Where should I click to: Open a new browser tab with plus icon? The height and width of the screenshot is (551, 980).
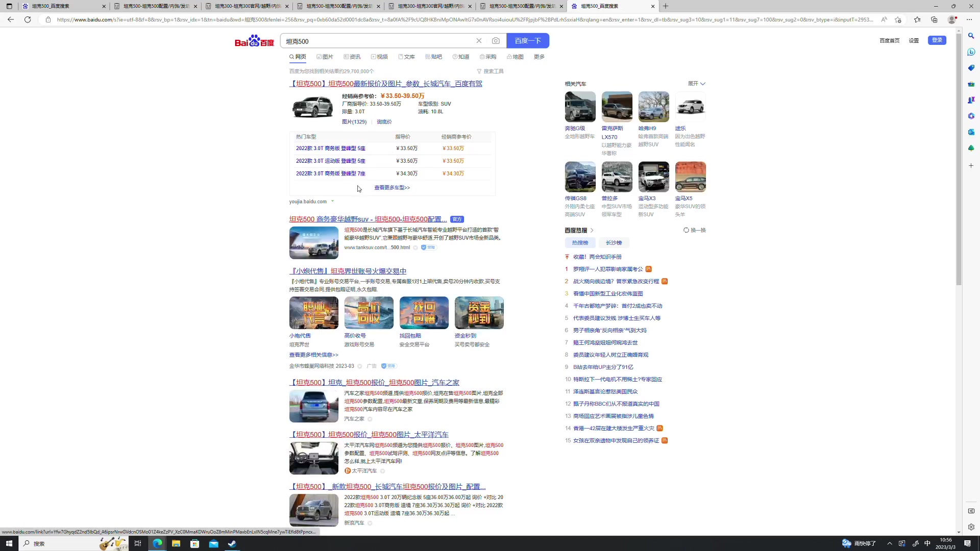666,6
